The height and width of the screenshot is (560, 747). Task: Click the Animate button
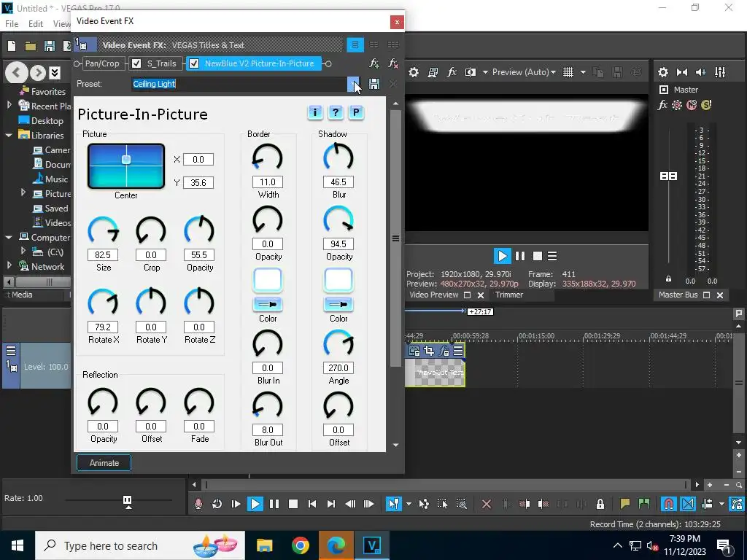pos(104,463)
